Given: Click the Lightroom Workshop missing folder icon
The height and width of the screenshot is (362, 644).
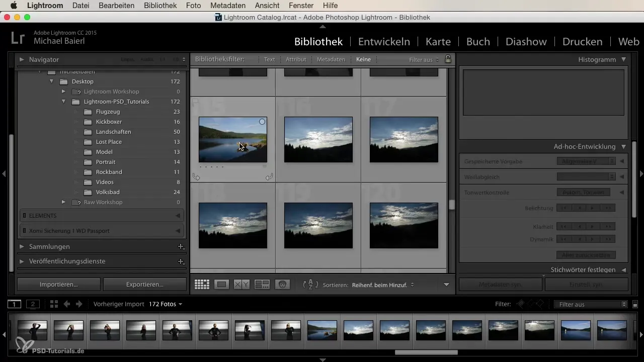Looking at the screenshot, I should 76,92.
